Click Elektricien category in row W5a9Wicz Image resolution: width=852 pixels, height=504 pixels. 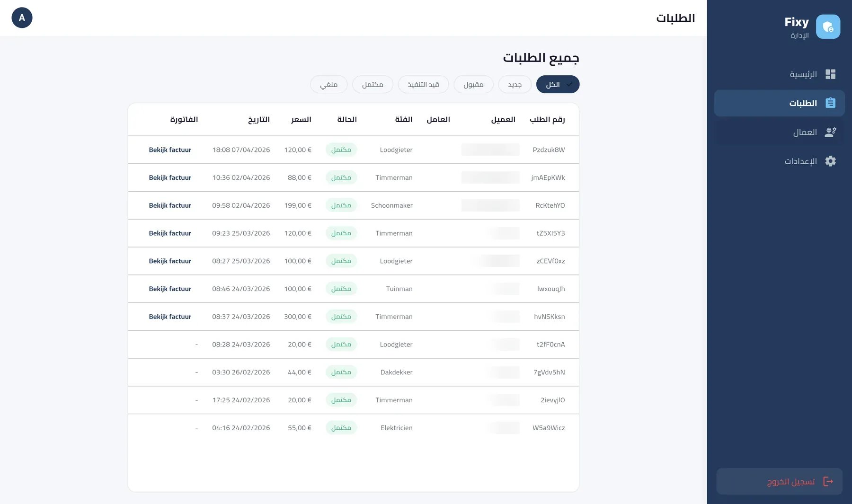click(x=397, y=428)
